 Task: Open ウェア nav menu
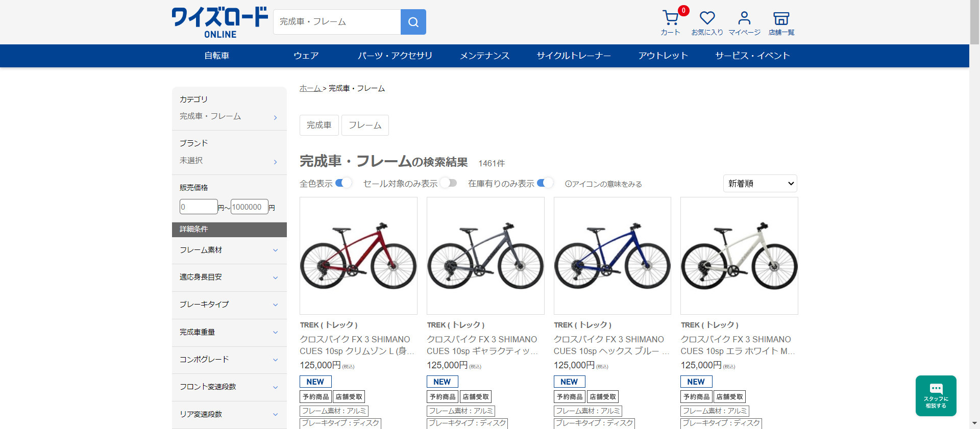[x=306, y=56]
